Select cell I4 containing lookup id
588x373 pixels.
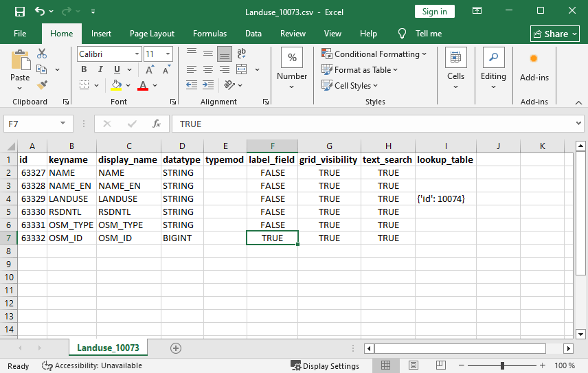[x=445, y=199]
